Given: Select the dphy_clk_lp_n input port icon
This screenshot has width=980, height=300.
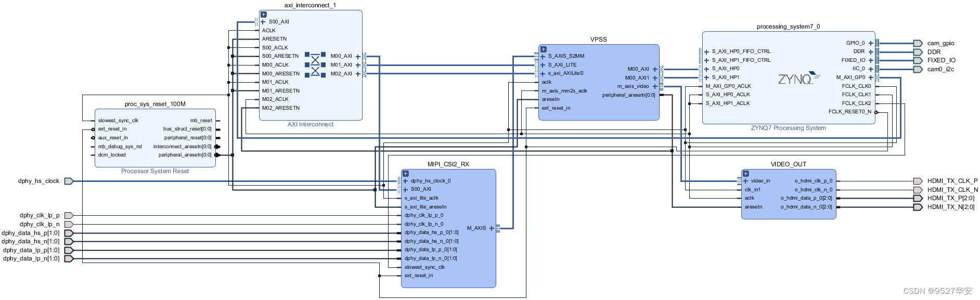Looking at the screenshot, I should pyautogui.click(x=69, y=224).
